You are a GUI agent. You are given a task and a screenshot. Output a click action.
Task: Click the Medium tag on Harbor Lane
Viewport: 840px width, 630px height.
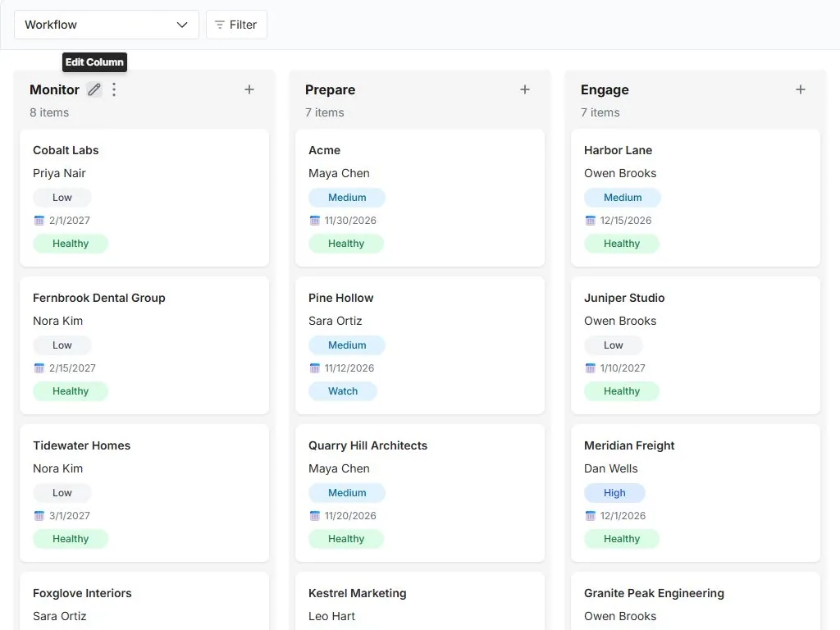coord(623,197)
